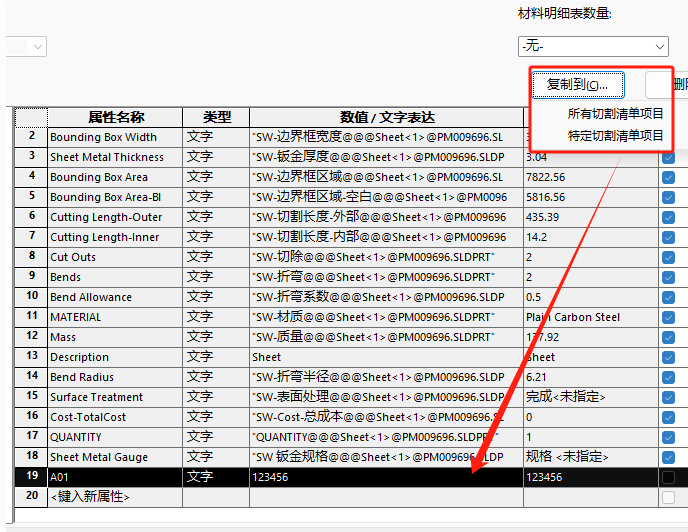This screenshot has width=688, height=532.
Task: Uncheck the Sheet Metal Thickness row checkbox
Action: 668,157
